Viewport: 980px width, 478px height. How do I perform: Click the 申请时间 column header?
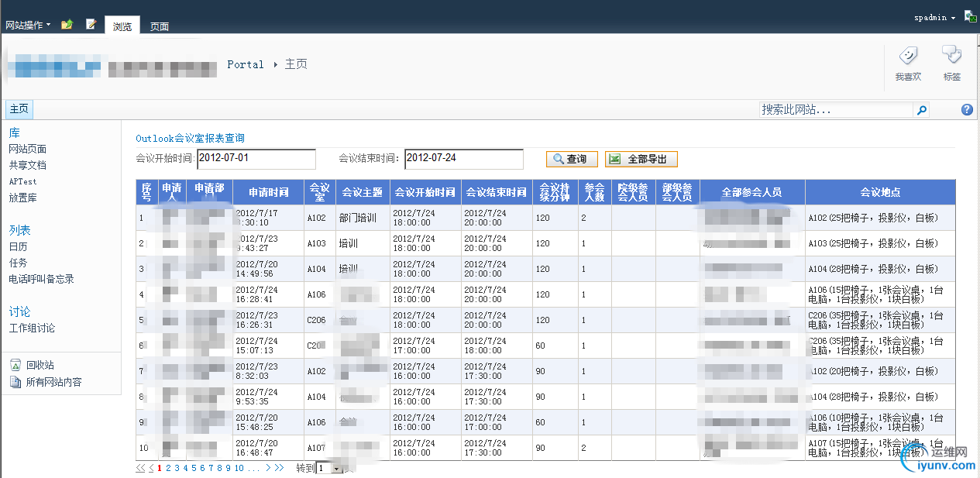(269, 192)
